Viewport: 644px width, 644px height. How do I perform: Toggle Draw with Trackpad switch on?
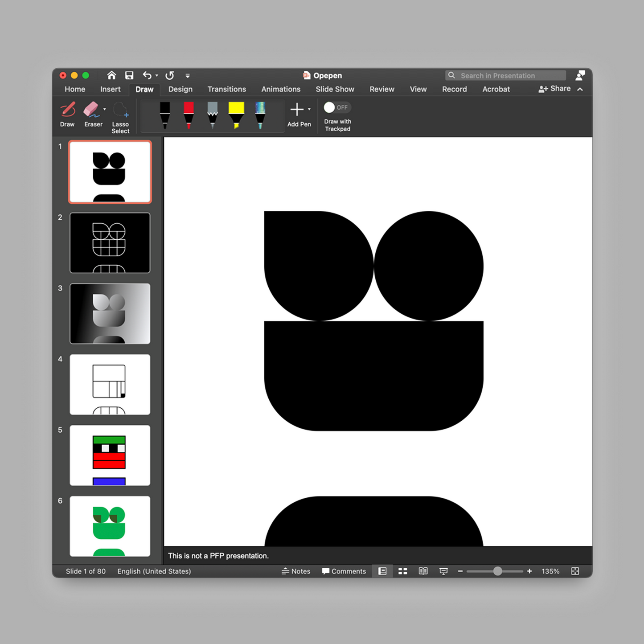click(337, 107)
